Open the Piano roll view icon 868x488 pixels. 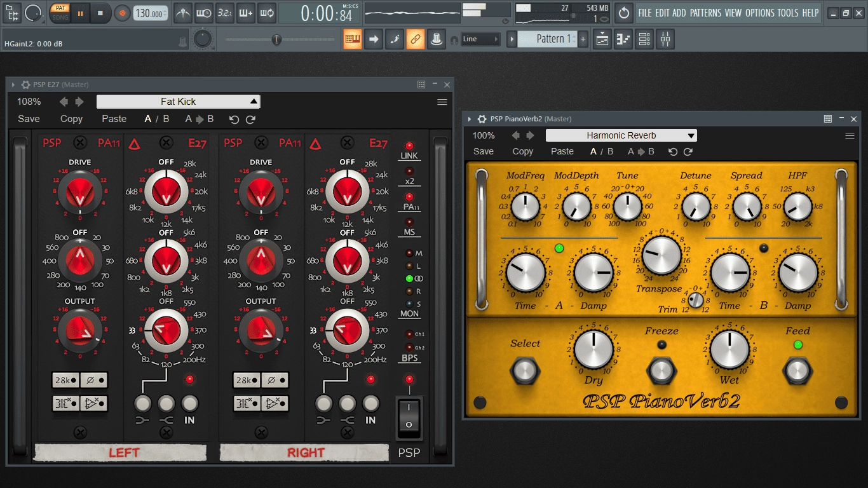coord(623,39)
